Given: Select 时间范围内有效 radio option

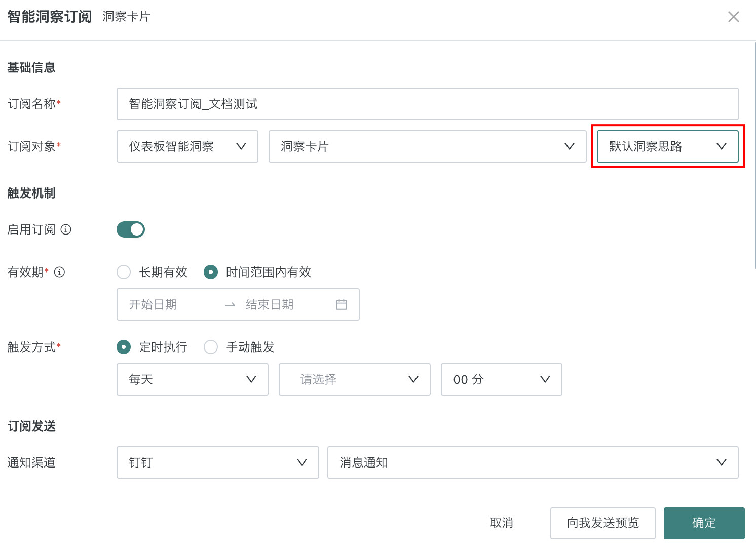Looking at the screenshot, I should [x=211, y=272].
